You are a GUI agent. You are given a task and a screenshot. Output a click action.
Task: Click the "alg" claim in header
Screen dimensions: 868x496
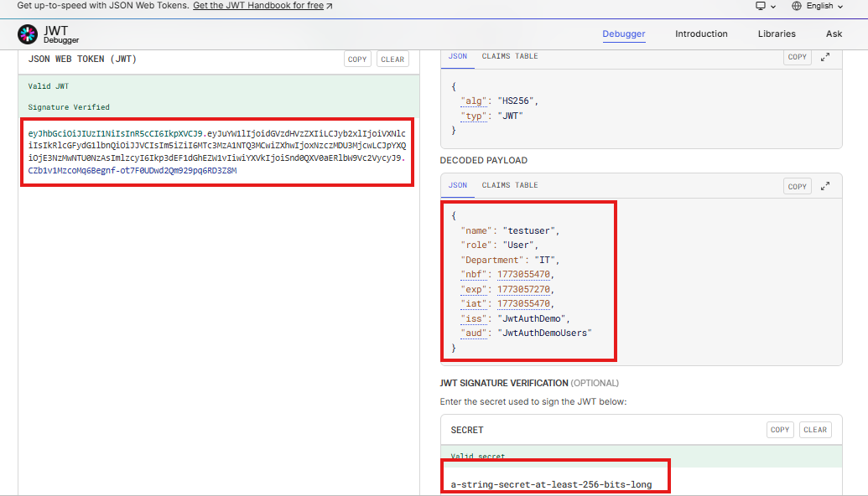(x=474, y=101)
